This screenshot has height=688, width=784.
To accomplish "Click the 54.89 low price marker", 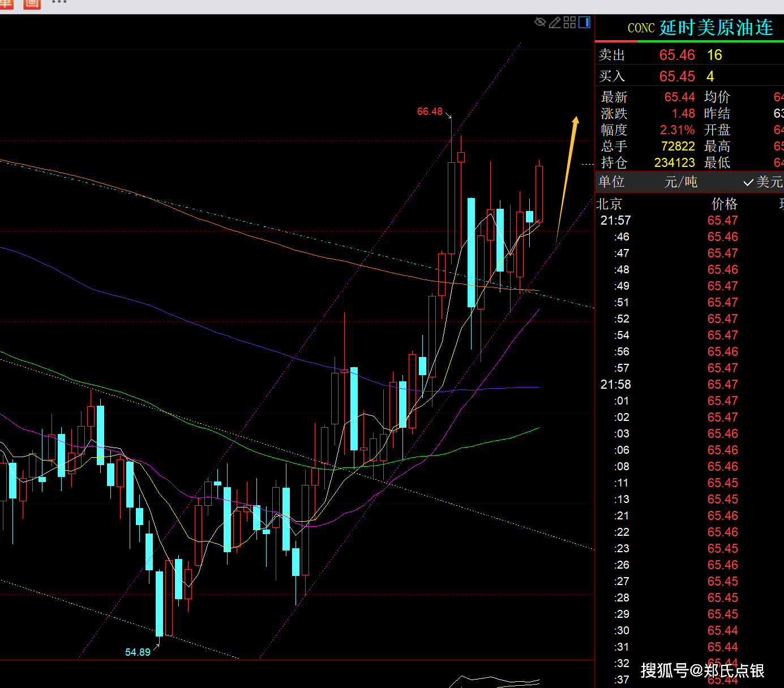I will coord(138,652).
